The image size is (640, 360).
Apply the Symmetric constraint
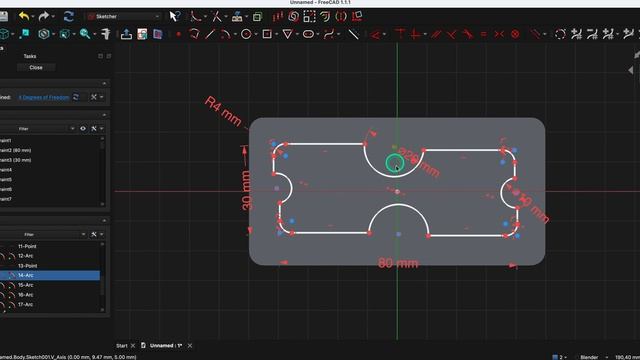[499, 34]
